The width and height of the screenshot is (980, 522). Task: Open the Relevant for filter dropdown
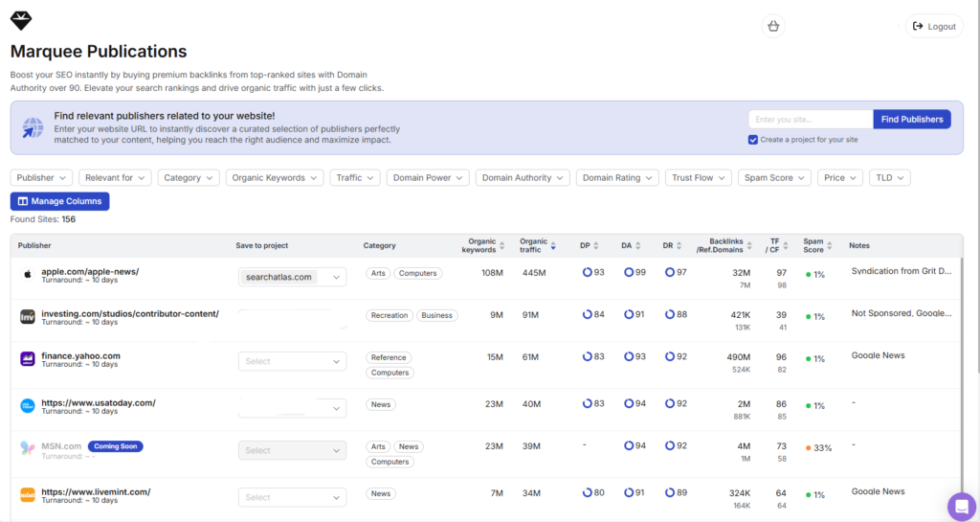tap(115, 177)
